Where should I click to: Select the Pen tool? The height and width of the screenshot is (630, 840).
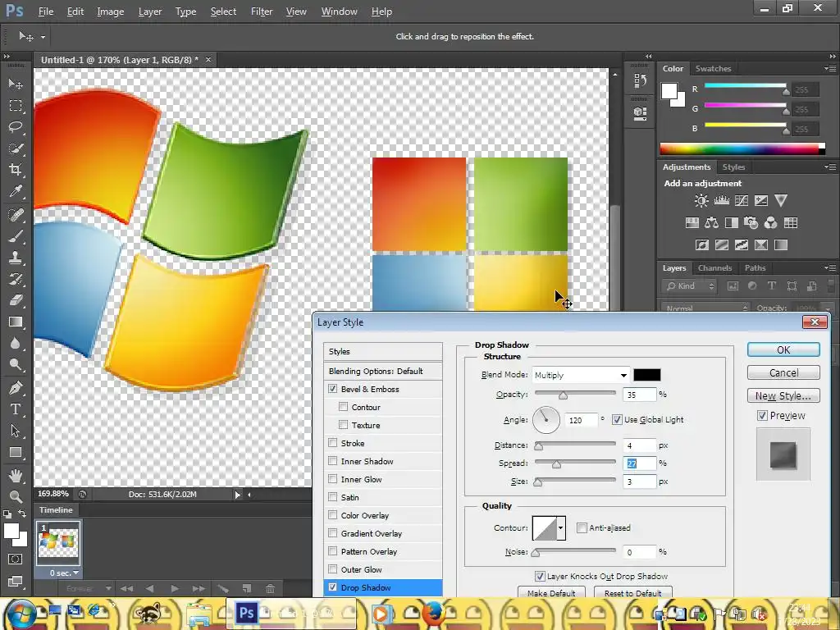point(16,387)
